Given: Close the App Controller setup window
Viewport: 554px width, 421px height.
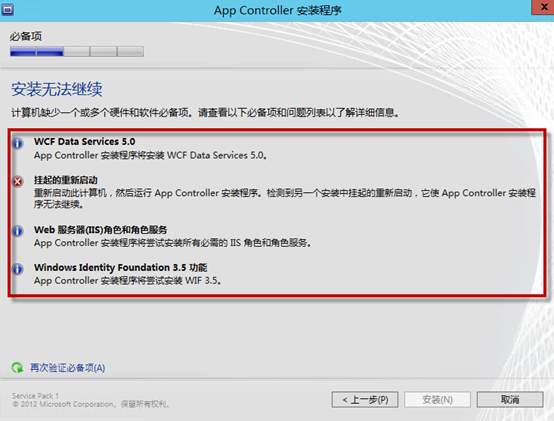Looking at the screenshot, I should point(543,7).
